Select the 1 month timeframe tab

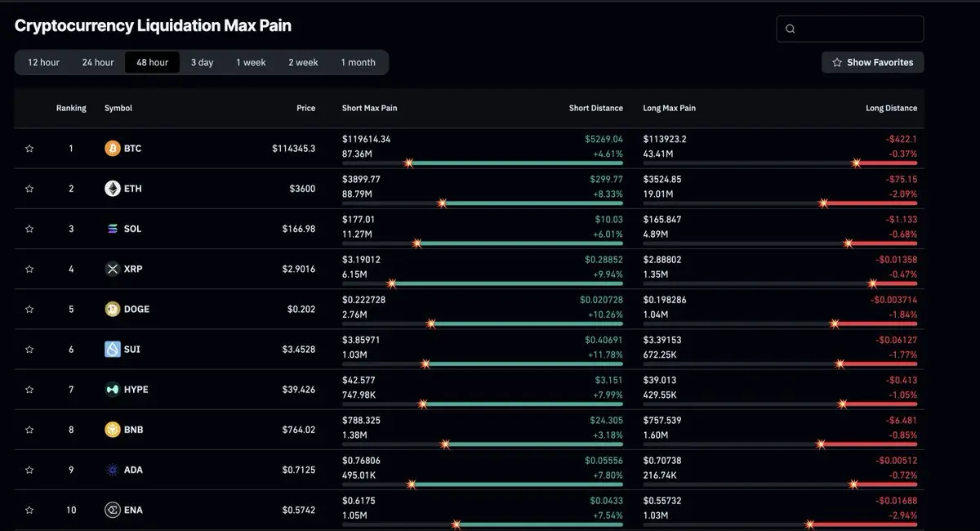358,62
